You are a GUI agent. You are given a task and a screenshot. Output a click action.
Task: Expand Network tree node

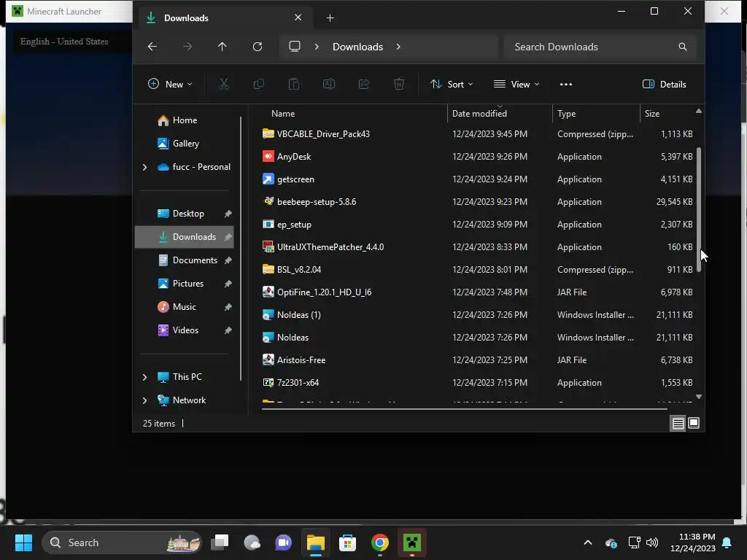[145, 400]
